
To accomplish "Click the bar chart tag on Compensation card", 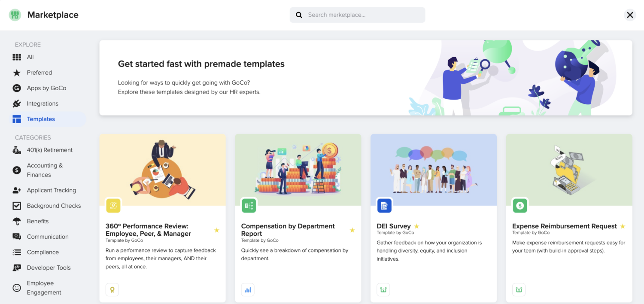I will pos(248,290).
